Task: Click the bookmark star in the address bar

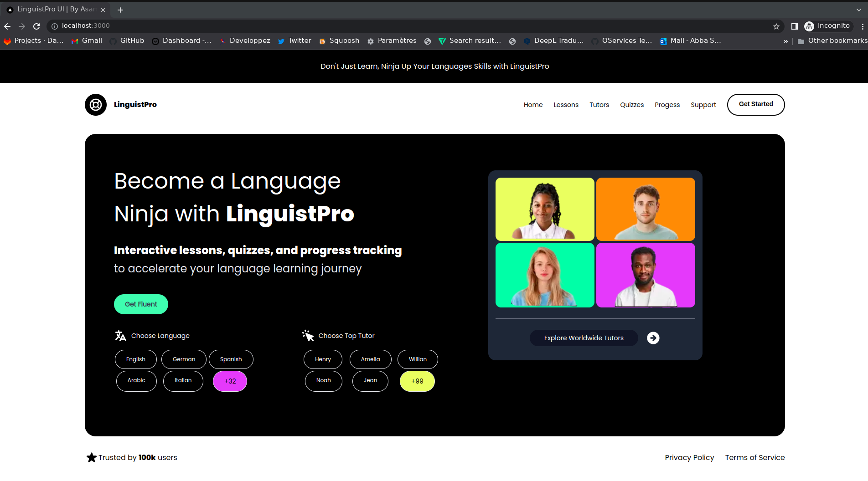Action: coord(777,26)
